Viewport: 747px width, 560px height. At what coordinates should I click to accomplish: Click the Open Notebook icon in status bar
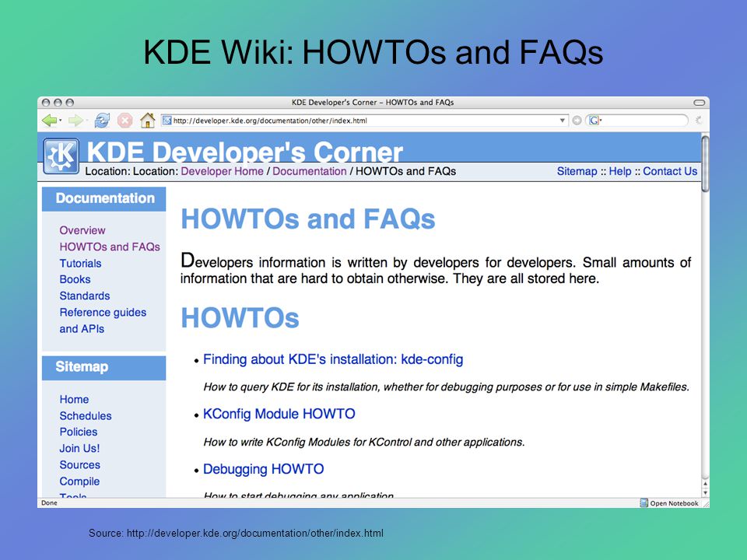(644, 503)
